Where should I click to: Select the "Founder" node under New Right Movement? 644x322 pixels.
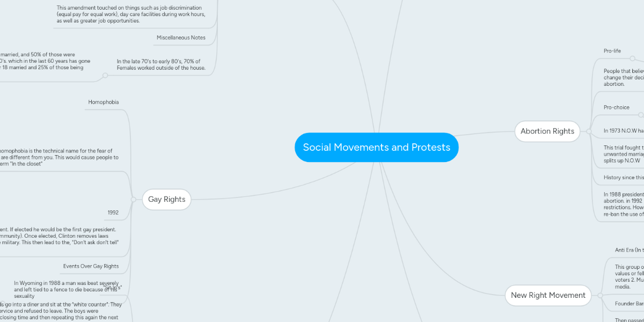coord(631,304)
